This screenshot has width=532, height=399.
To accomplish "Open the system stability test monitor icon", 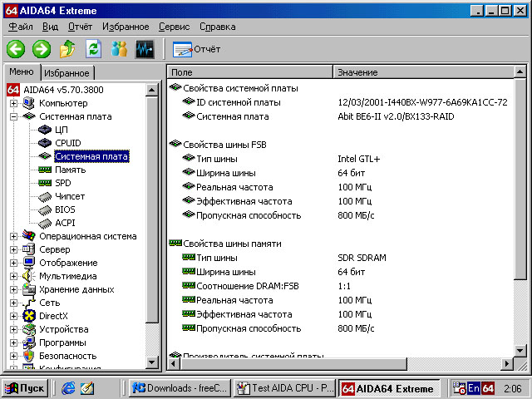I will click(x=145, y=49).
